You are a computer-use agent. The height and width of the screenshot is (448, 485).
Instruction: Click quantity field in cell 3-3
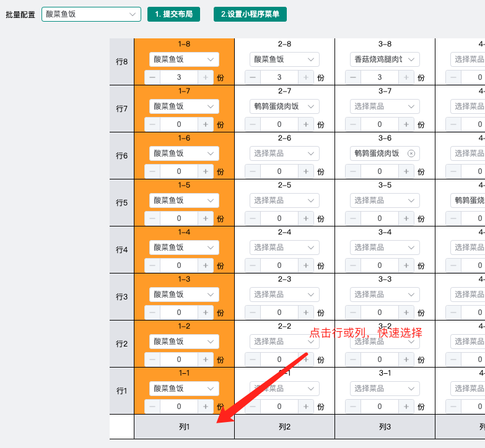[380, 312]
